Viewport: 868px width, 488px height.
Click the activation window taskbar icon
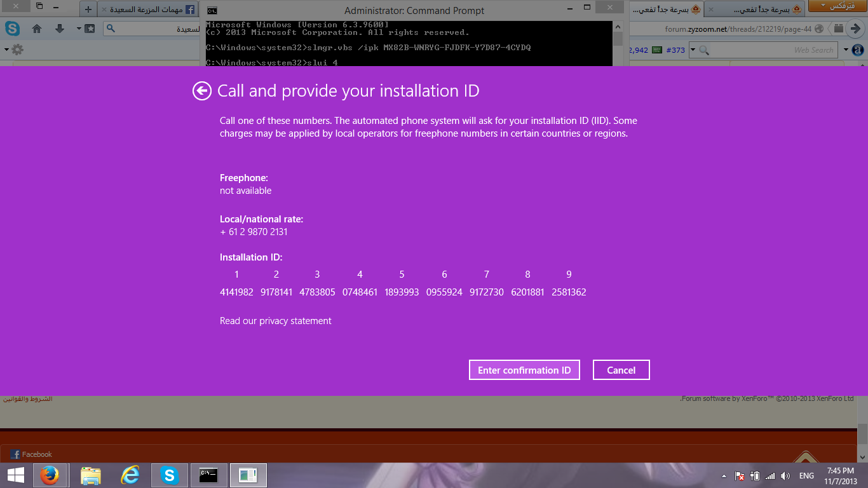point(248,475)
